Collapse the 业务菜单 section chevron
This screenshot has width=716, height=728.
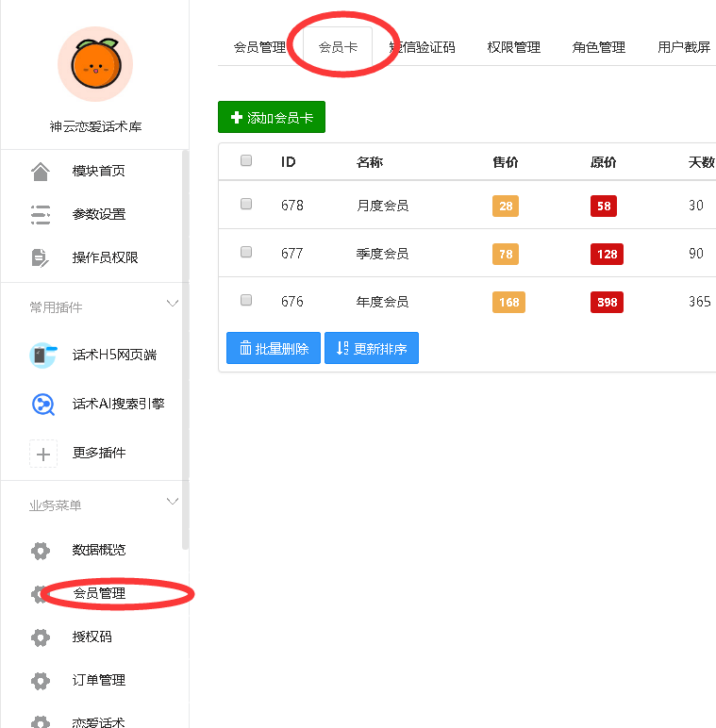pyautogui.click(x=173, y=502)
